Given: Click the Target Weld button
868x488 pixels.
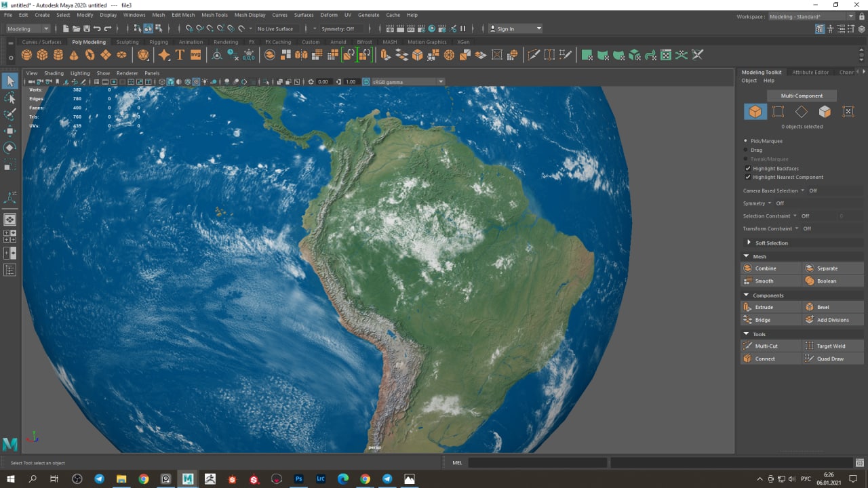Looking at the screenshot, I should (833, 346).
